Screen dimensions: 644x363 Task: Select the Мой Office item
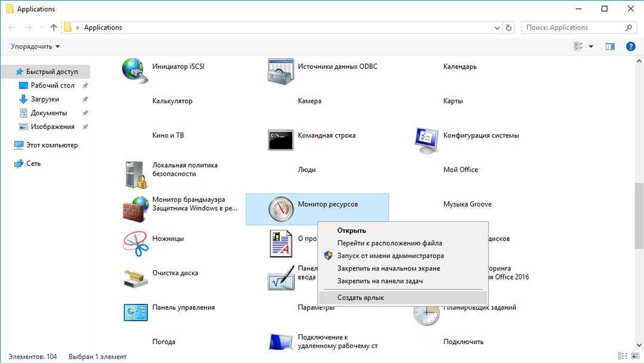click(x=460, y=170)
